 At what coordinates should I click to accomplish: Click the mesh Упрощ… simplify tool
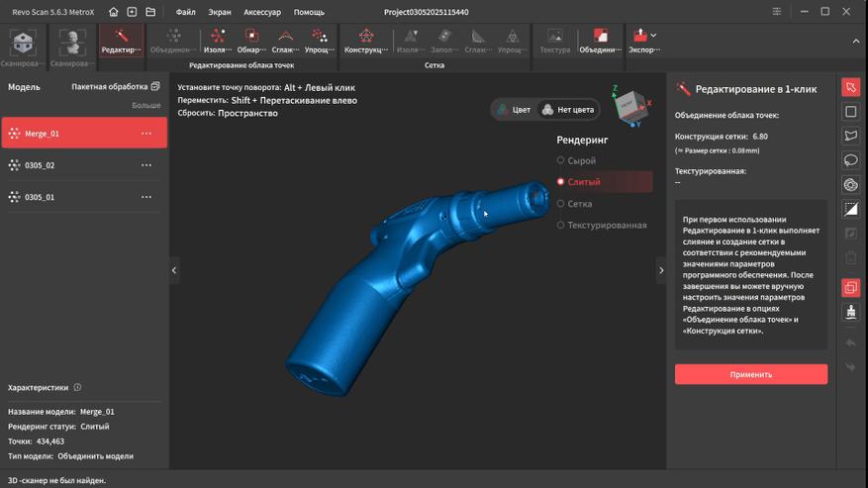pyautogui.click(x=512, y=41)
